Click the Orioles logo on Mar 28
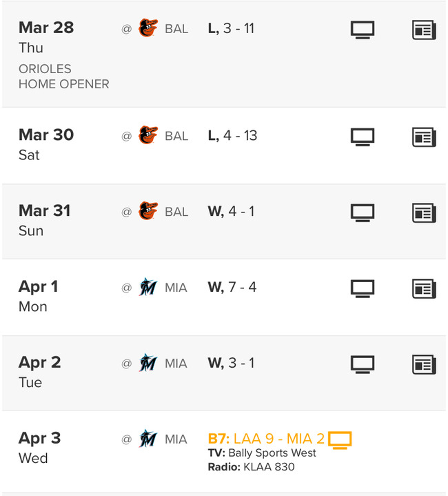The image size is (448, 496). (147, 29)
